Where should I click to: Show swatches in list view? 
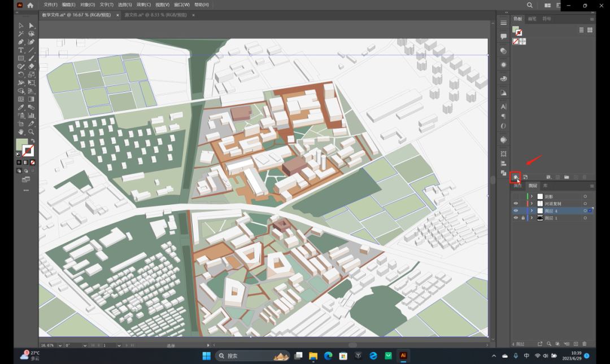click(581, 30)
